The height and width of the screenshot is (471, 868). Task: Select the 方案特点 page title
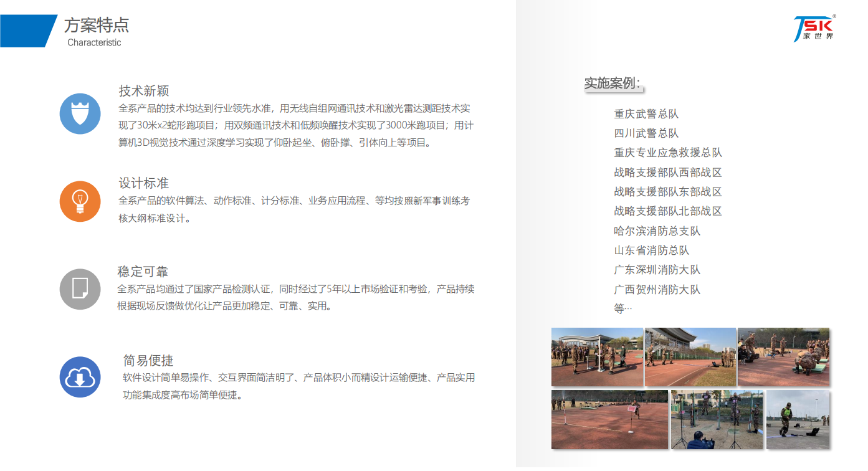[97, 26]
